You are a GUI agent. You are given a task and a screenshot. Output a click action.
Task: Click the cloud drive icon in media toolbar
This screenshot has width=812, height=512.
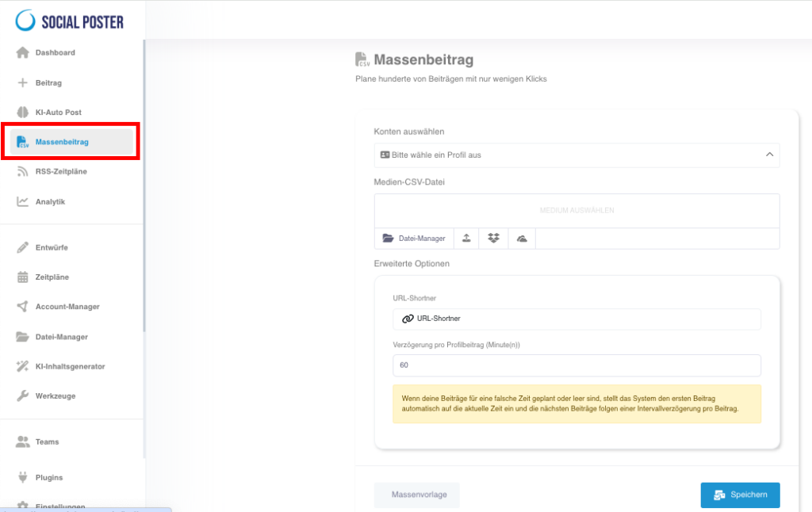(522, 238)
